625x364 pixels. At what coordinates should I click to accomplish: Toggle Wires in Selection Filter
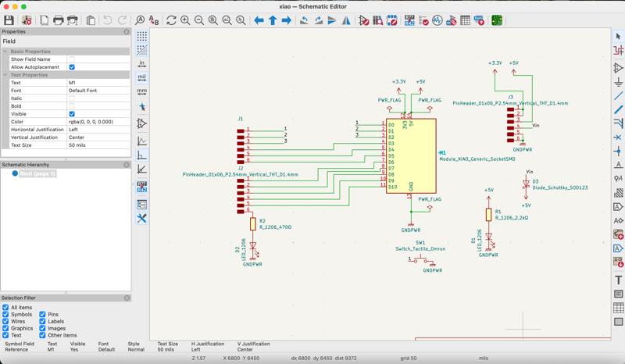pos(5,321)
